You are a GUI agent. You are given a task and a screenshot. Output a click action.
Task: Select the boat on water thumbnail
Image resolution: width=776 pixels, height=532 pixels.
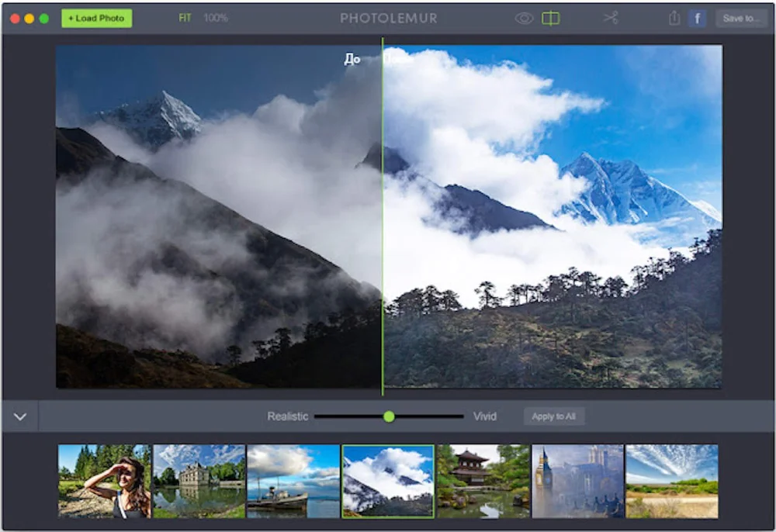click(x=293, y=481)
